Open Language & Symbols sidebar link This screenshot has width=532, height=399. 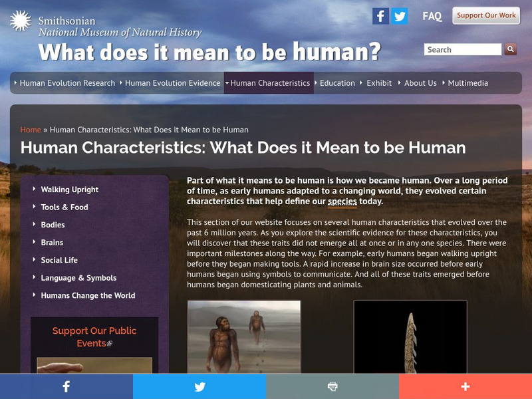tap(78, 277)
